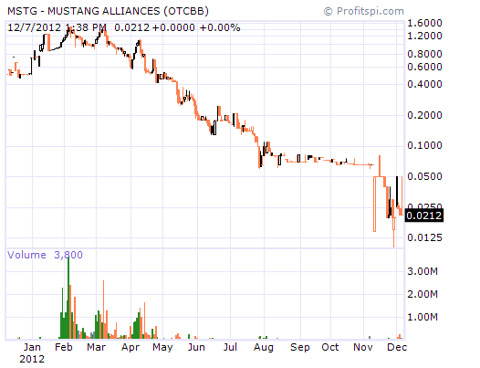Select the May month label on time axis
480x368 pixels.
click(163, 348)
